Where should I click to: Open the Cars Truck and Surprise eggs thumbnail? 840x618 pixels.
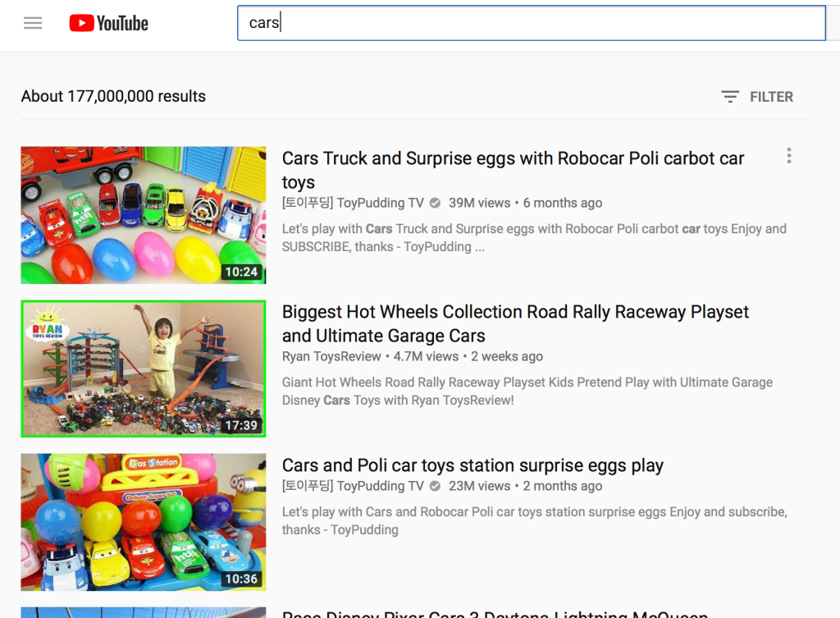pyautogui.click(x=144, y=215)
